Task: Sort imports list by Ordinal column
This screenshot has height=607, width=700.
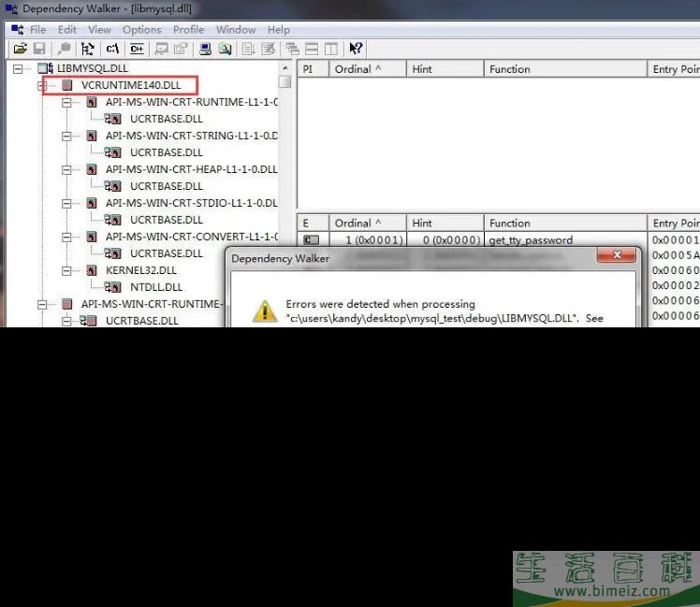Action: [x=368, y=69]
